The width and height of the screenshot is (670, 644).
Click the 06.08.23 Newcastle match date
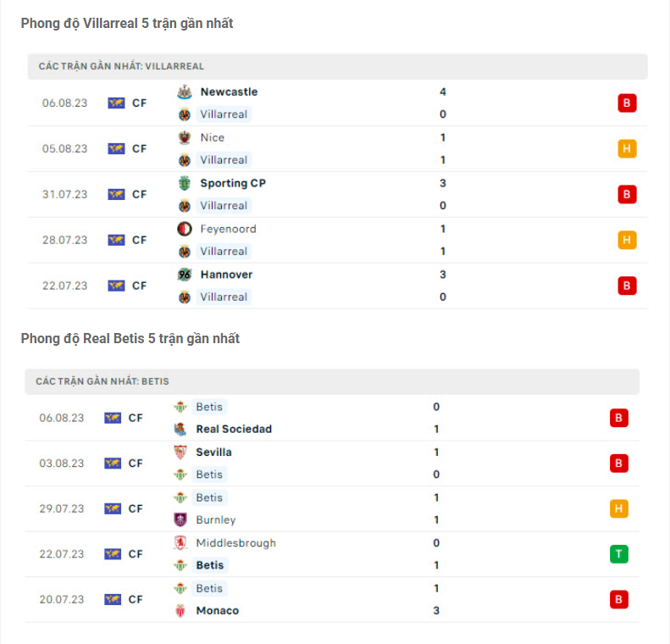coord(64,103)
